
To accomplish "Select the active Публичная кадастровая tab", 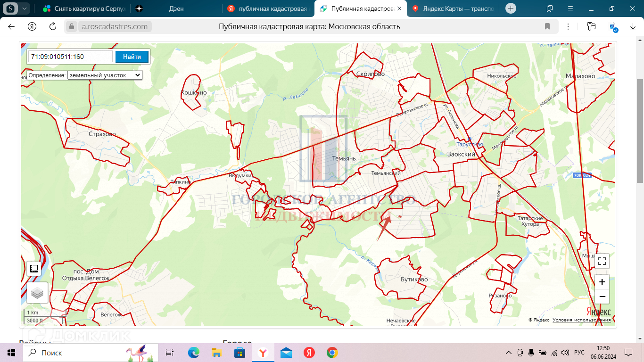I will [x=360, y=8].
